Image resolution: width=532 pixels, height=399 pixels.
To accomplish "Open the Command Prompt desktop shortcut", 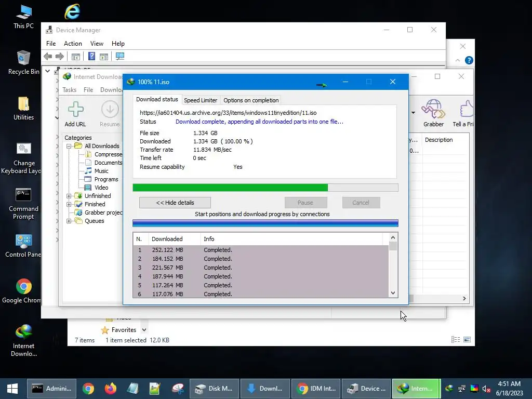I will (23, 204).
